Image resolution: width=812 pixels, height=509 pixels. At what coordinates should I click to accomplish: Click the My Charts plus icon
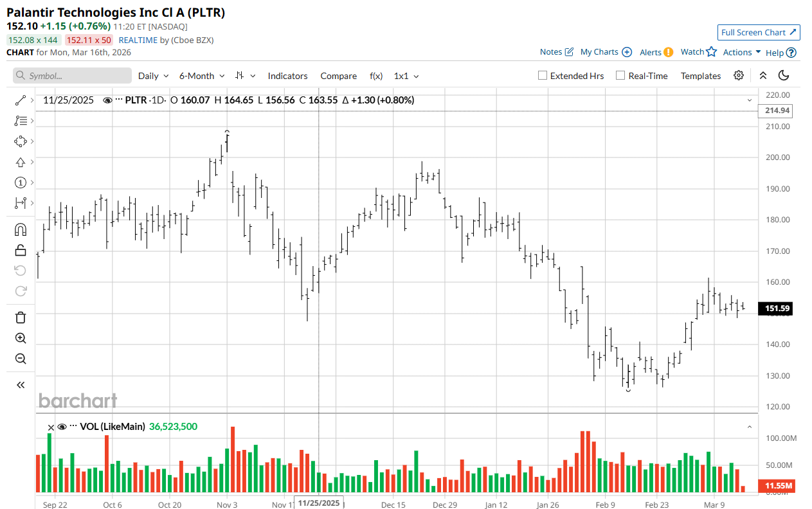627,52
